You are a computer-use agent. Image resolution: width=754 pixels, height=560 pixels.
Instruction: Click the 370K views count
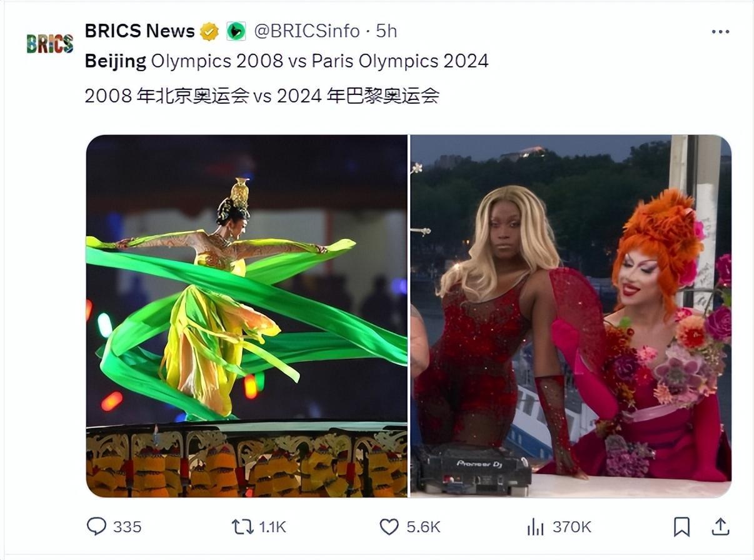(x=571, y=527)
